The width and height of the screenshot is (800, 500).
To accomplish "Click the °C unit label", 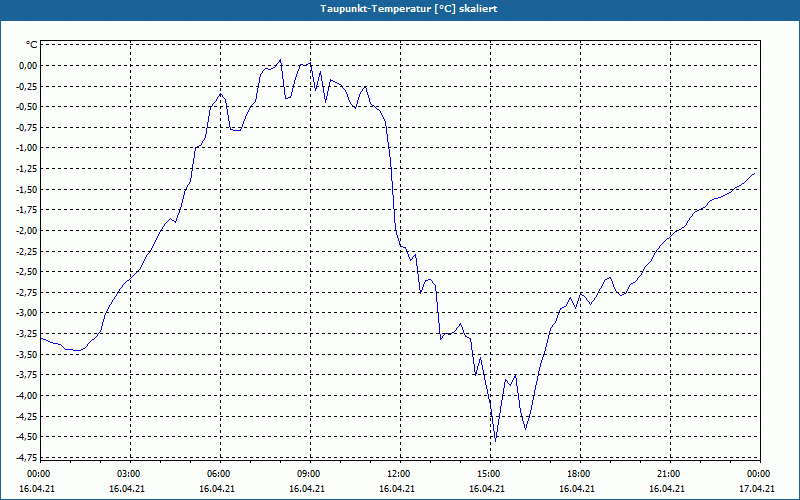I will pos(32,45).
